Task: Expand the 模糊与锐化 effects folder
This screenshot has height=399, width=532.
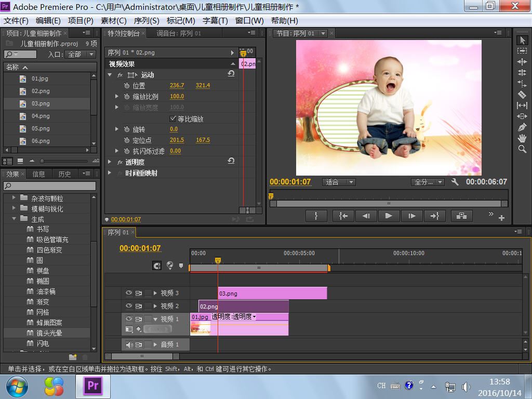Action: click(x=14, y=208)
